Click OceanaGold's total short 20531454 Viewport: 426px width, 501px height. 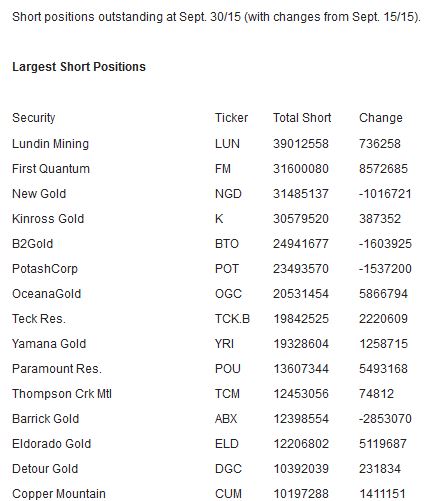[x=301, y=294]
